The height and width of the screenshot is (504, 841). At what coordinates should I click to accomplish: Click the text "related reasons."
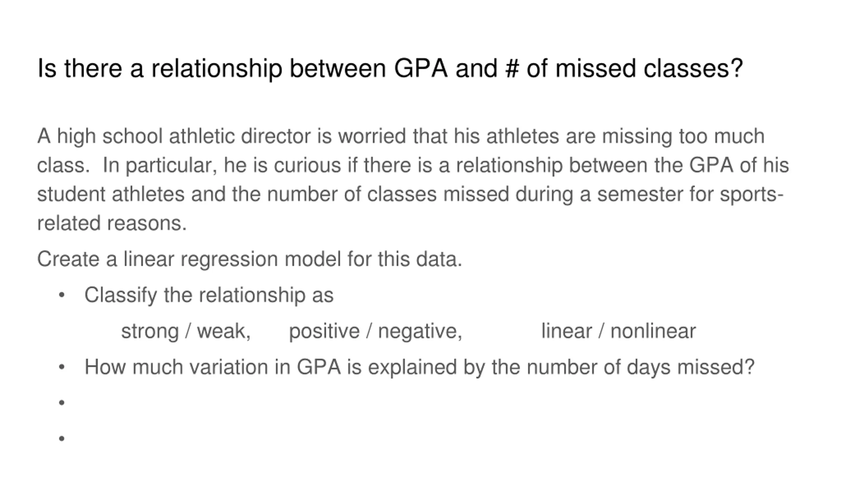[x=112, y=224]
